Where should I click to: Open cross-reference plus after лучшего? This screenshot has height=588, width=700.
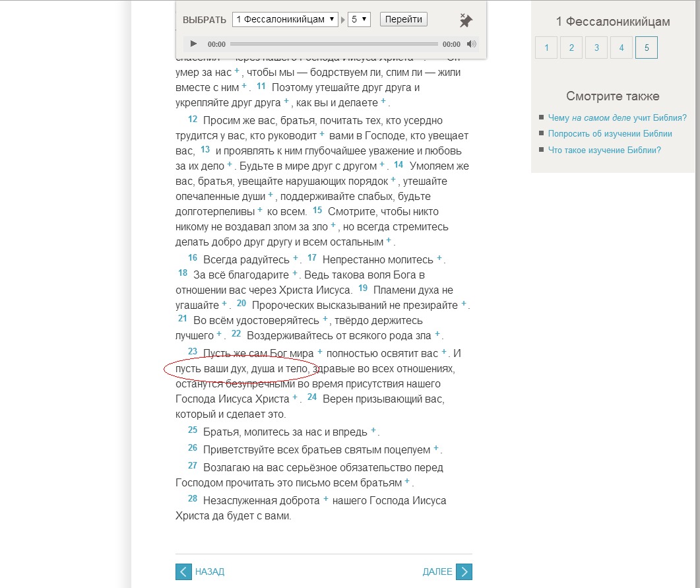point(219,333)
